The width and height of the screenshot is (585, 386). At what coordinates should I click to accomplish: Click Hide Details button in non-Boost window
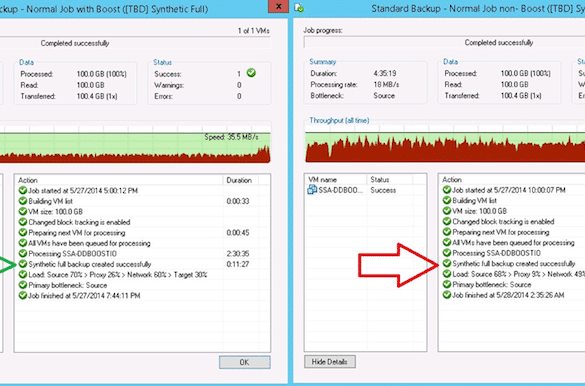click(x=329, y=361)
